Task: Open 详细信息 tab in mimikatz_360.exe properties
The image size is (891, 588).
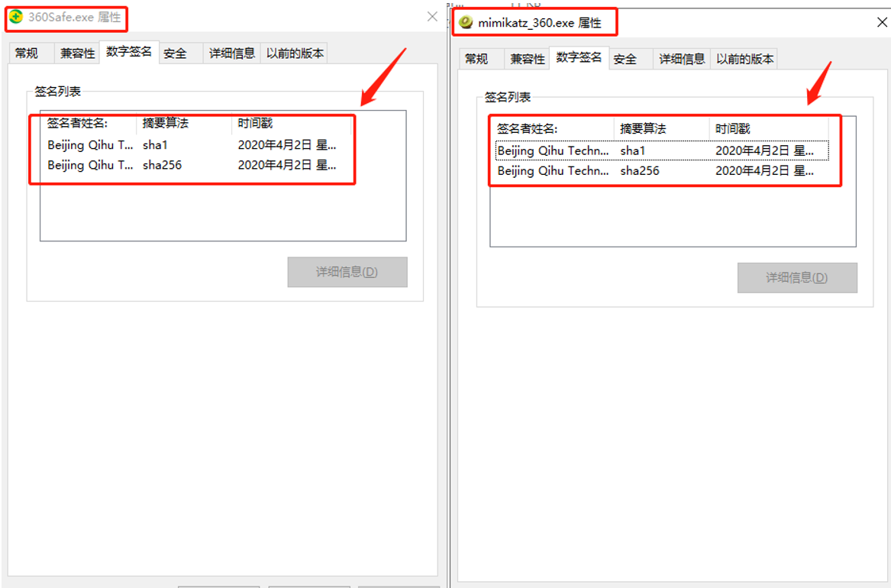Action: pyautogui.click(x=682, y=59)
